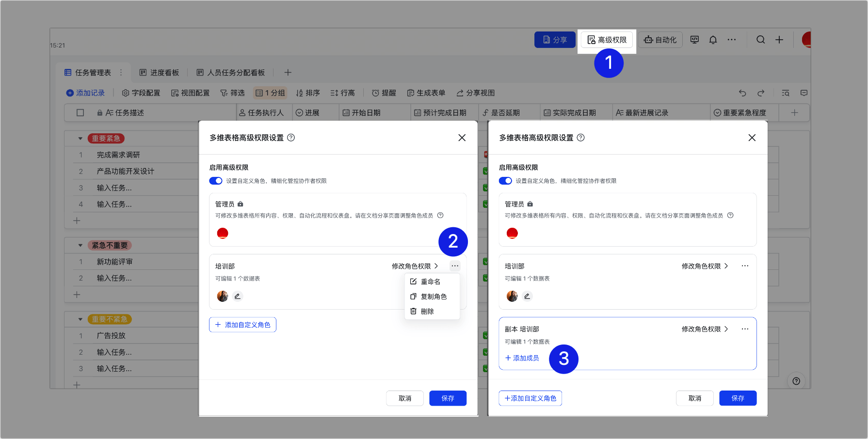Click the undo arrow icon
868x439 pixels.
click(742, 93)
